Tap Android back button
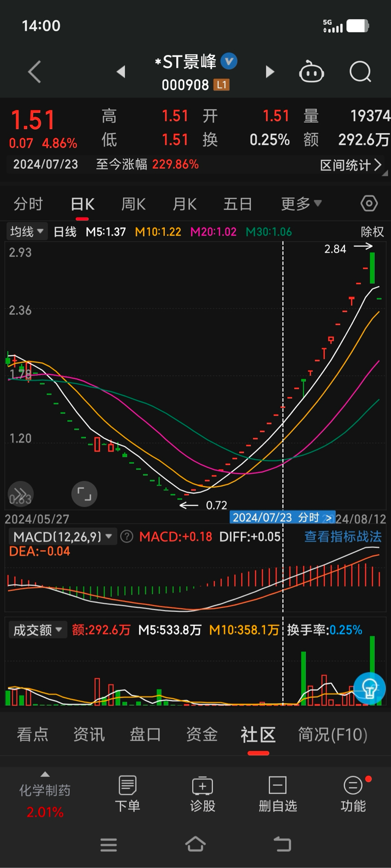Viewport: 391px width, 868px height. [x=282, y=844]
